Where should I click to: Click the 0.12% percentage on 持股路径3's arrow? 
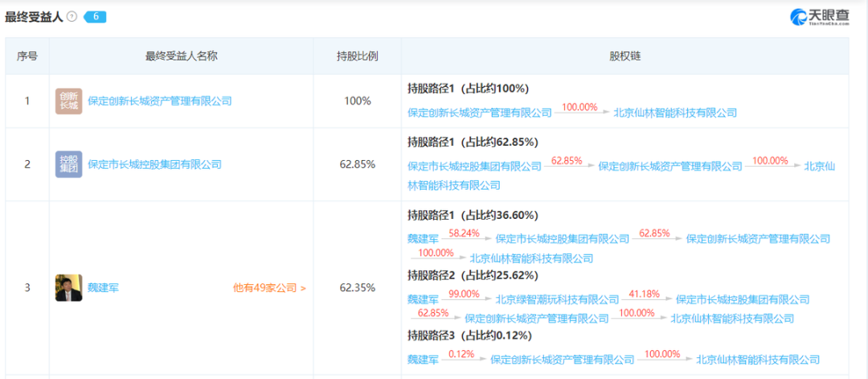(x=461, y=353)
